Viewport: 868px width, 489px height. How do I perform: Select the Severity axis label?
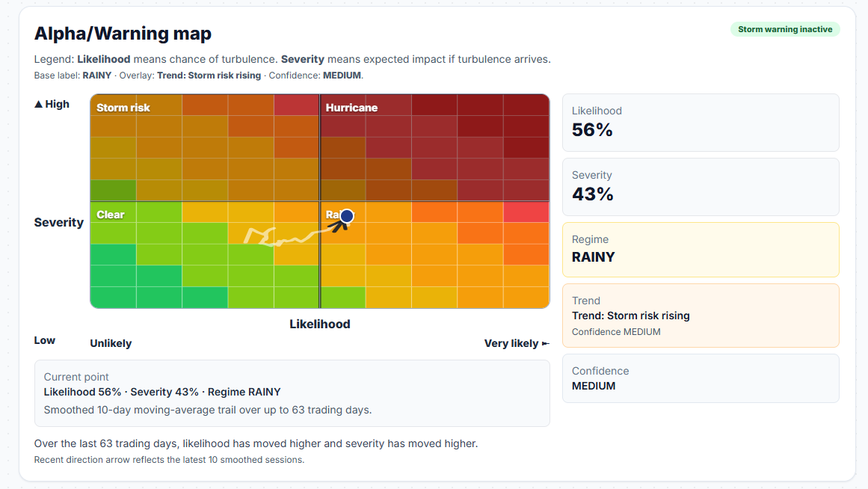coord(58,222)
